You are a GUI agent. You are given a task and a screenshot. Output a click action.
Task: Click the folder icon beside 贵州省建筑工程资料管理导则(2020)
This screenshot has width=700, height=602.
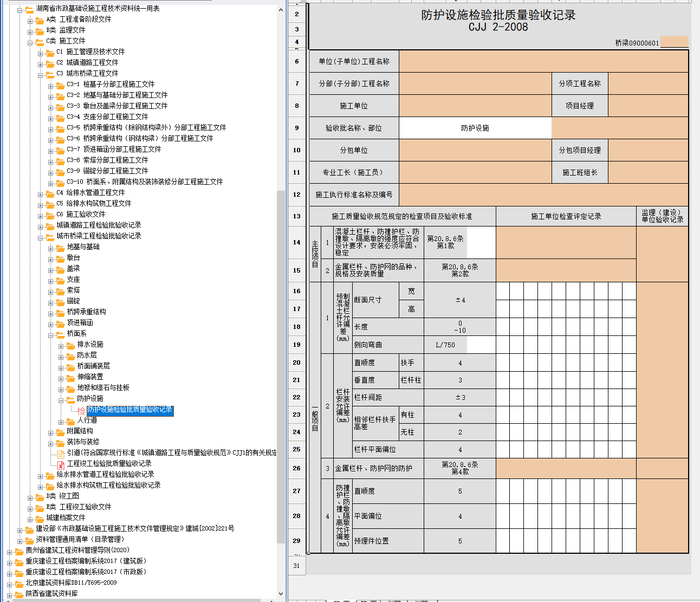tap(19, 551)
